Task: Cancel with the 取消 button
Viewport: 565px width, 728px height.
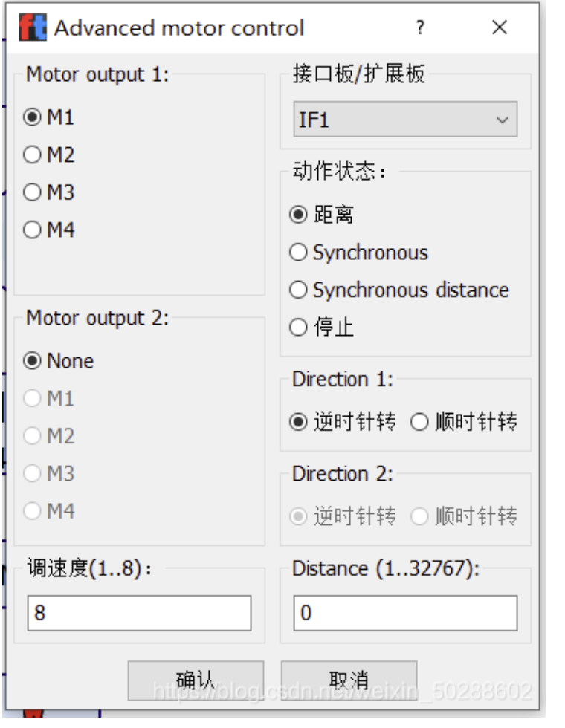Action: point(349,680)
